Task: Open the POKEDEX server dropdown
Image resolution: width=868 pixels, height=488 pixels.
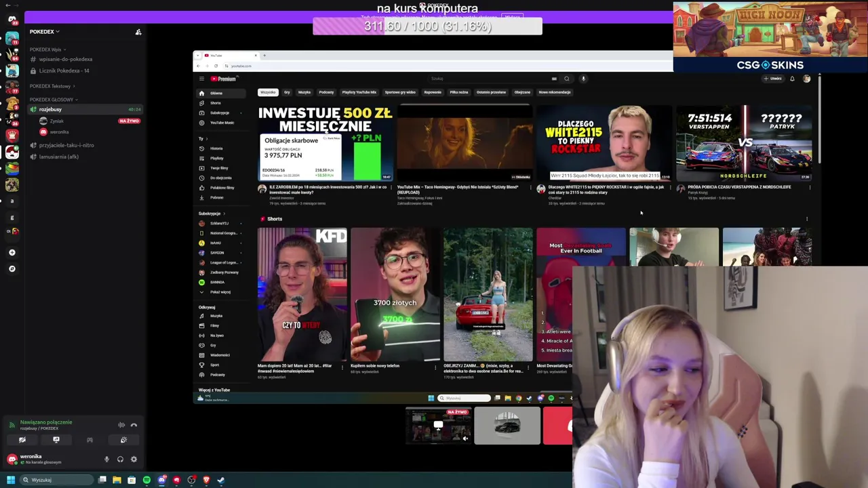Action: point(44,32)
